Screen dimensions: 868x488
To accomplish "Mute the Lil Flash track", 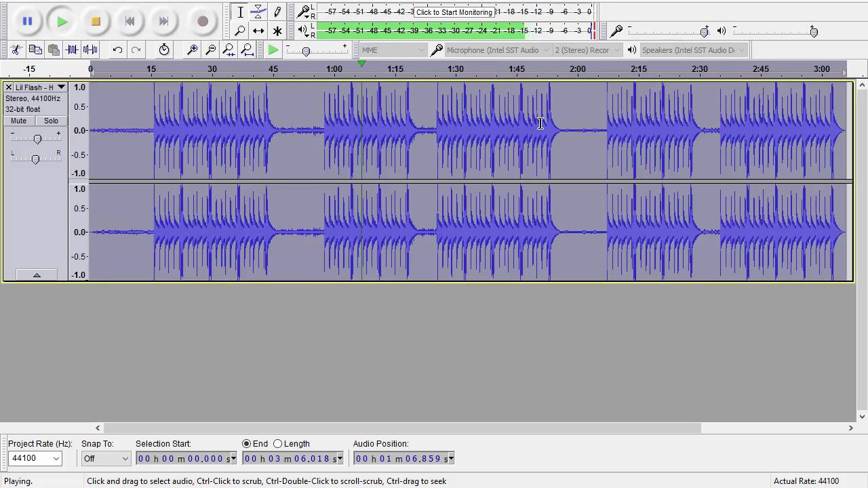I will (x=19, y=121).
